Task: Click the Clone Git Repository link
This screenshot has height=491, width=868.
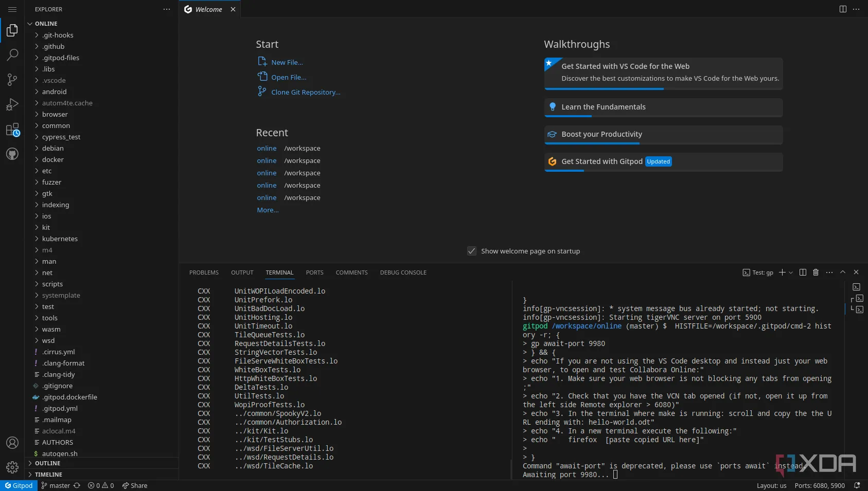Action: pyautogui.click(x=306, y=92)
